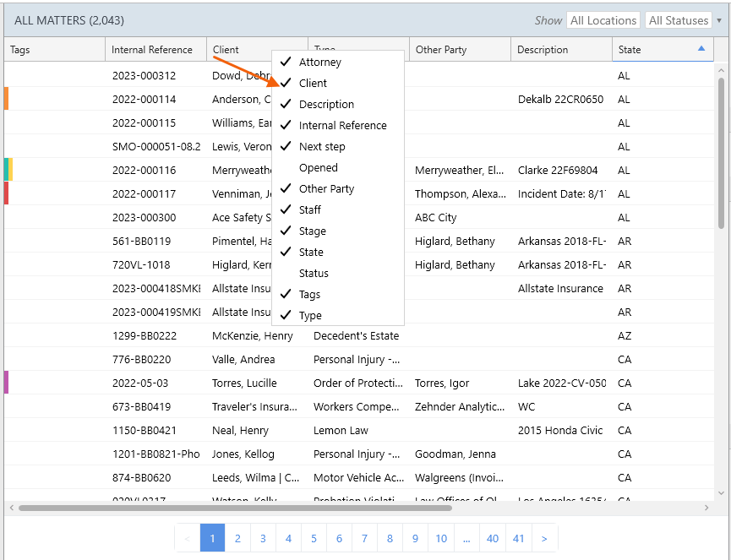Sort by Other Party column header
Viewport: 731px width, 560px height.
460,49
